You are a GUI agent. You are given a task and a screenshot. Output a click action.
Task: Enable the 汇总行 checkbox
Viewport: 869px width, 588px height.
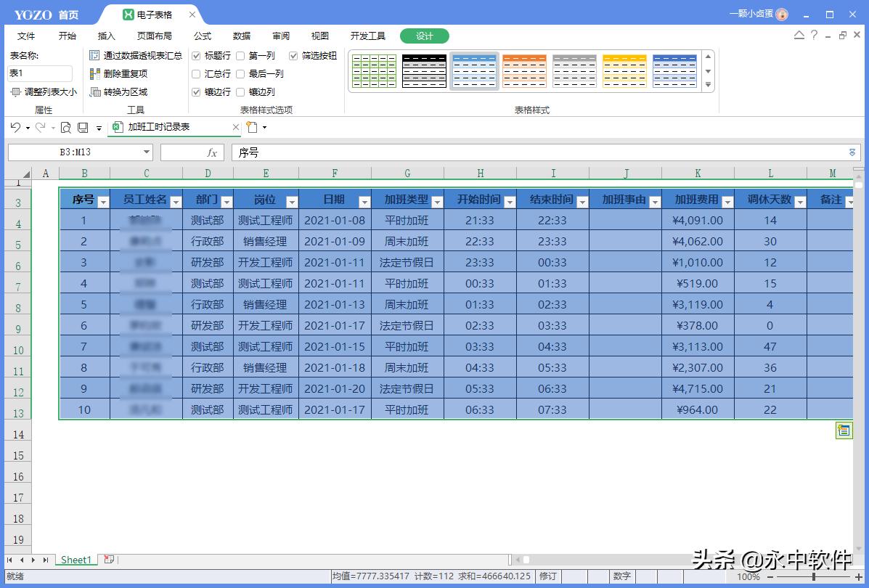tap(197, 73)
